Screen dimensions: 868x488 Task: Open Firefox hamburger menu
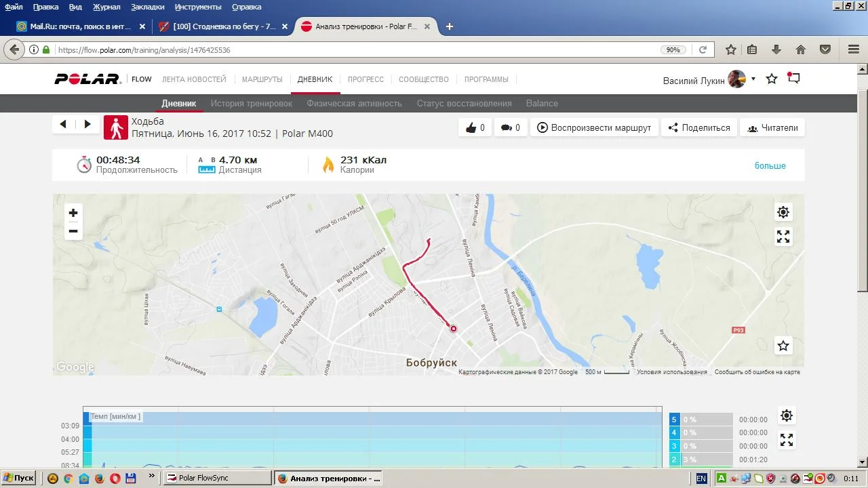click(853, 49)
